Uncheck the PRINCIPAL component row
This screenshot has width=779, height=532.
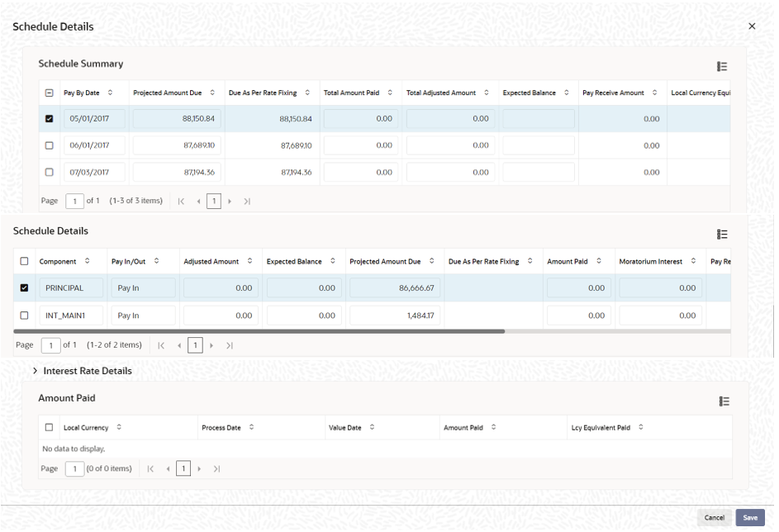click(24, 287)
